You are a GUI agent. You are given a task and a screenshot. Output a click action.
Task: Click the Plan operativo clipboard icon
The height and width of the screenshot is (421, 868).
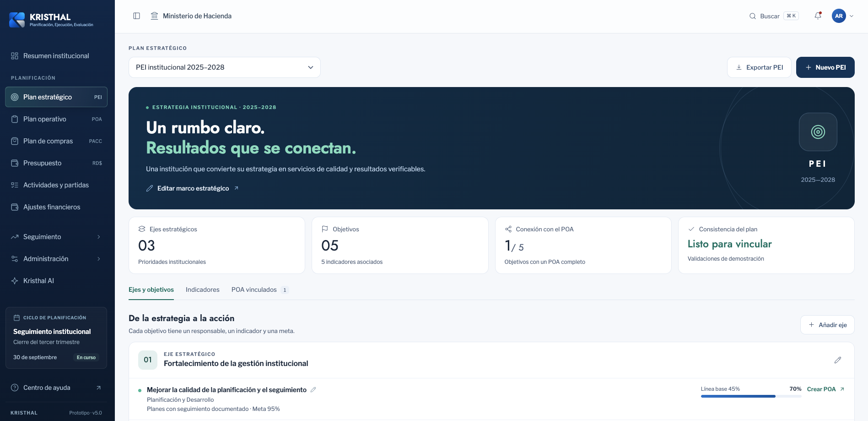[15, 119]
